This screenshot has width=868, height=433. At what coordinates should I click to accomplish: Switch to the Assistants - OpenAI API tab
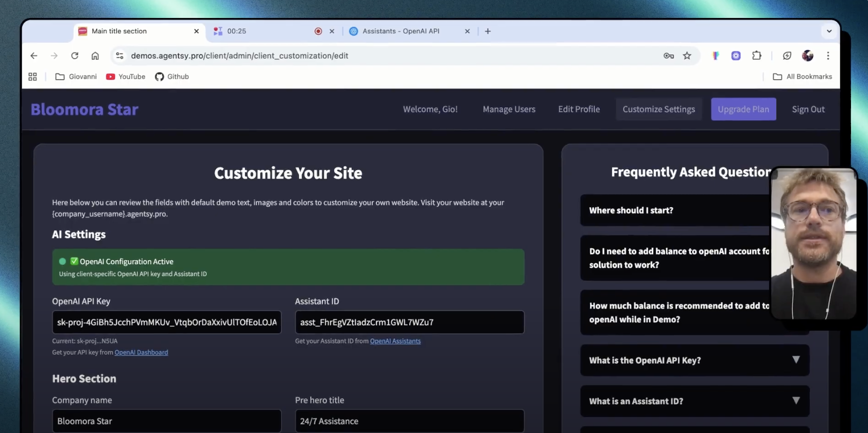410,31
